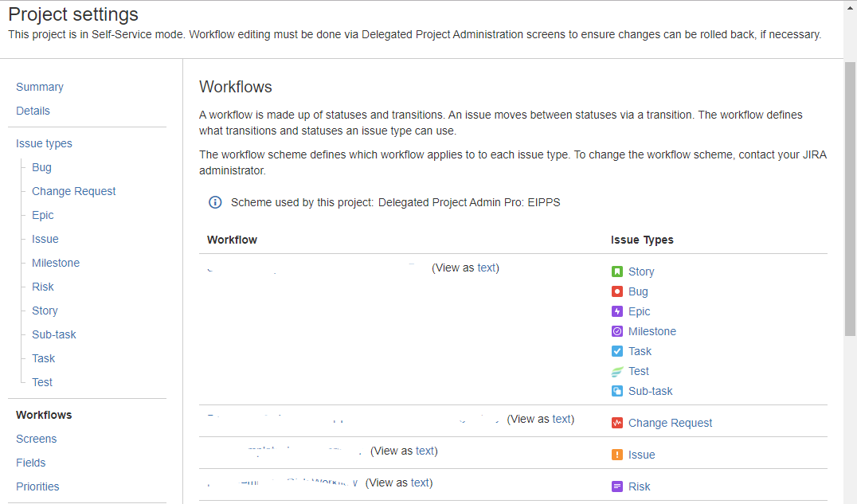Select Sub-task under Issue types sidebar
Screen dimensions: 857x504
(x=53, y=334)
